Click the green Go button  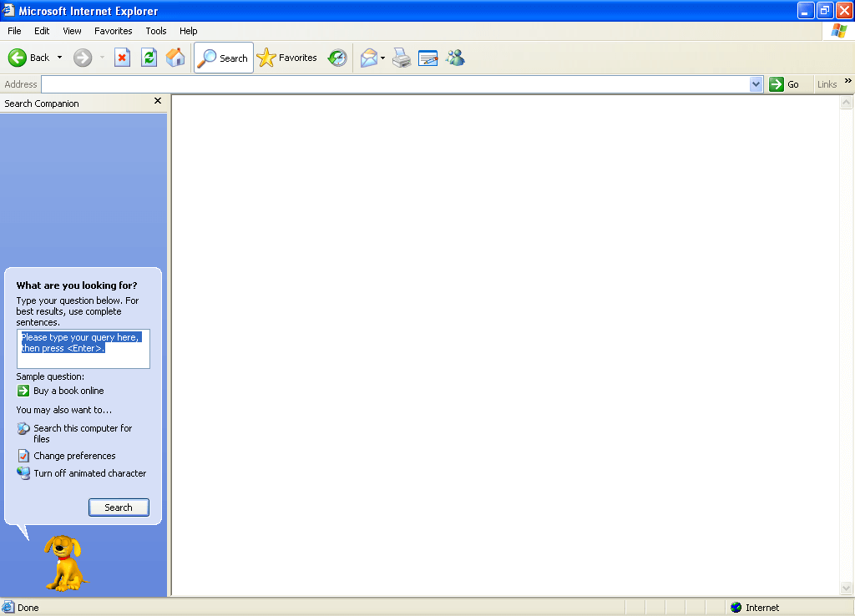[784, 84]
